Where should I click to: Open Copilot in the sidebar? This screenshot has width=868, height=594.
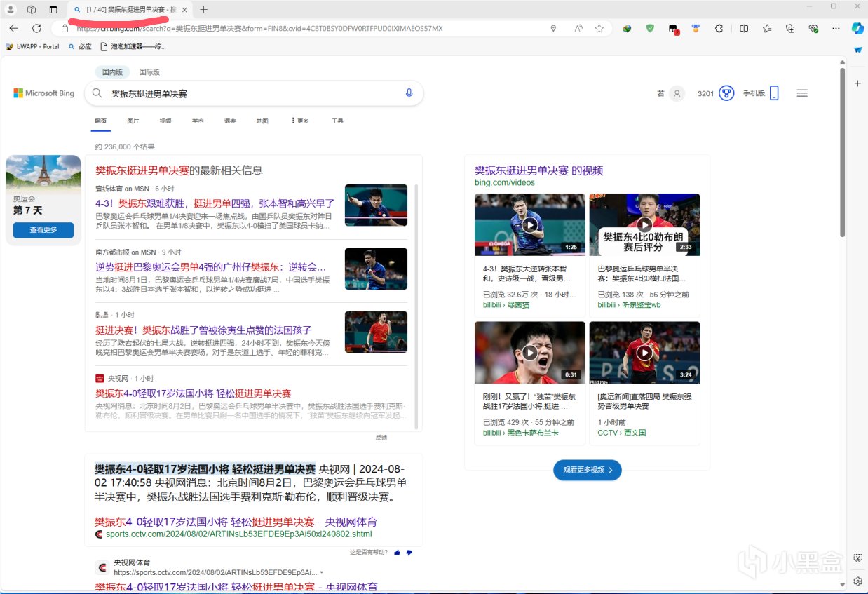click(857, 29)
